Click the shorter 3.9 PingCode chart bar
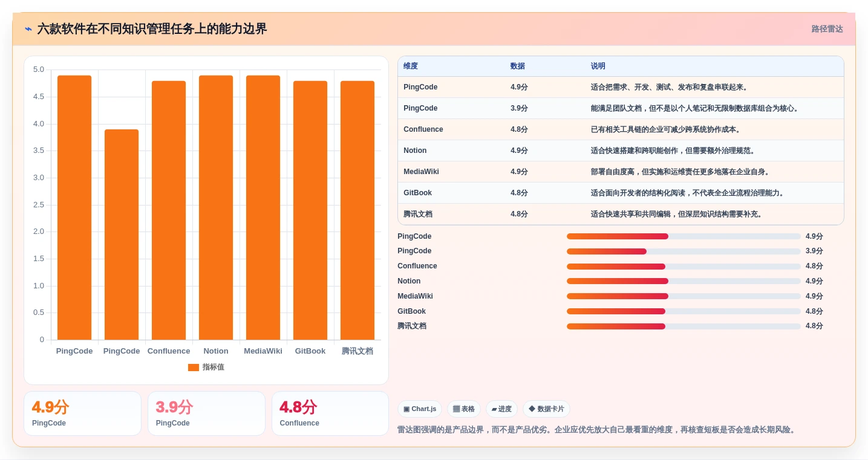Screen dimensions: 868x460 point(122,235)
